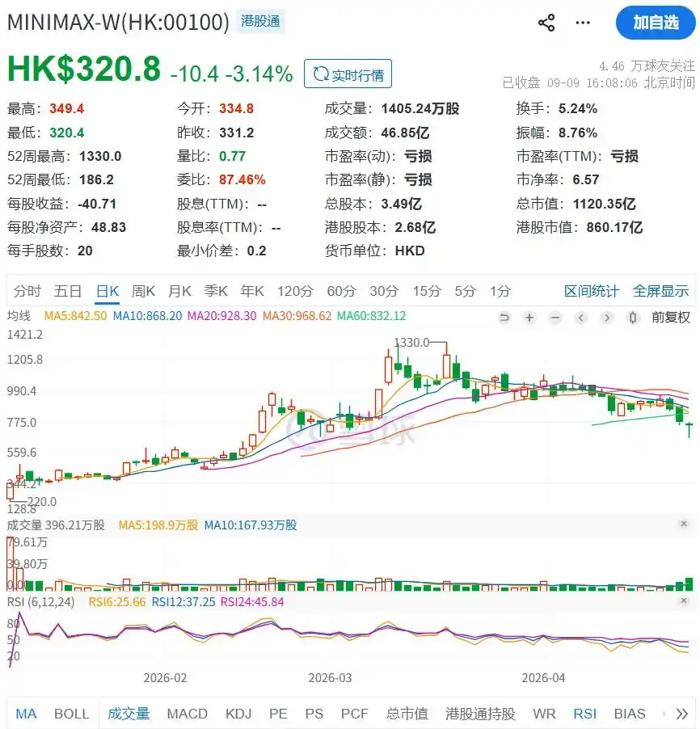700x729 pixels.
Task: Click the 总市值 1120.35亿 value
Action: click(604, 204)
